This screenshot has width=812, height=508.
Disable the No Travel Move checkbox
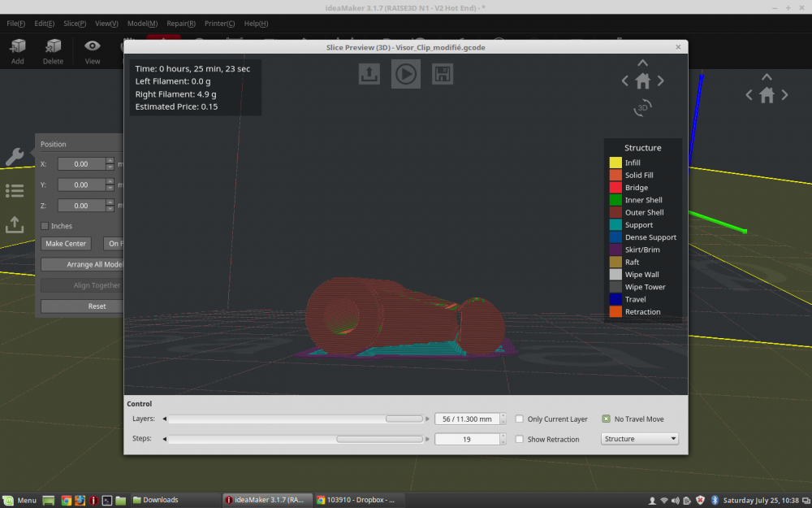pyautogui.click(x=606, y=419)
